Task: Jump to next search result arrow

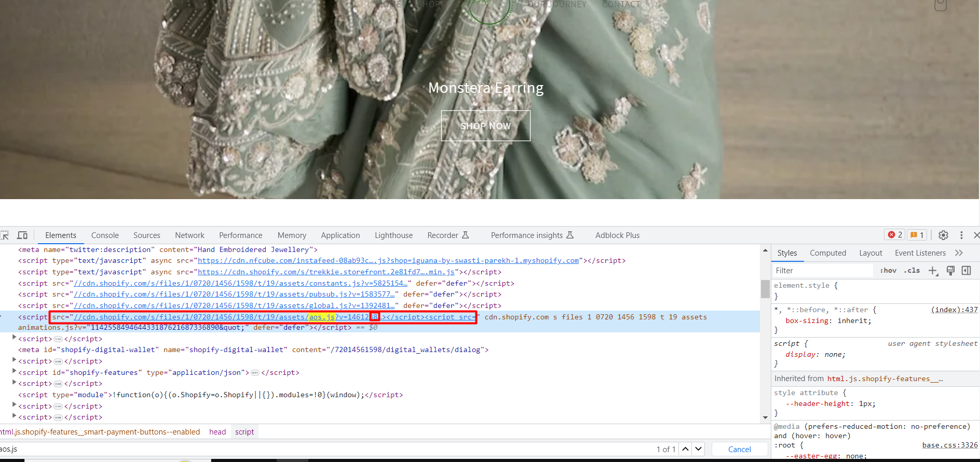Action: (x=699, y=449)
